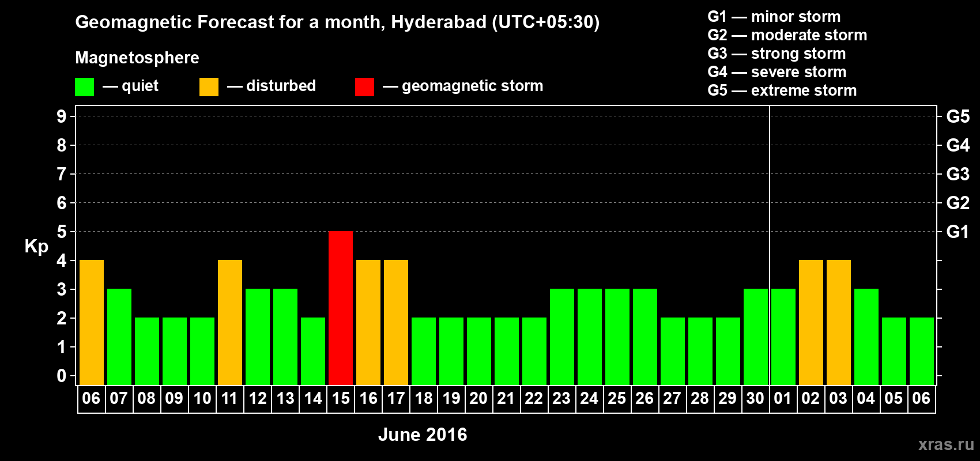This screenshot has height=461, width=980.
Task: Select the green bar above date 07
Action: tap(119, 337)
